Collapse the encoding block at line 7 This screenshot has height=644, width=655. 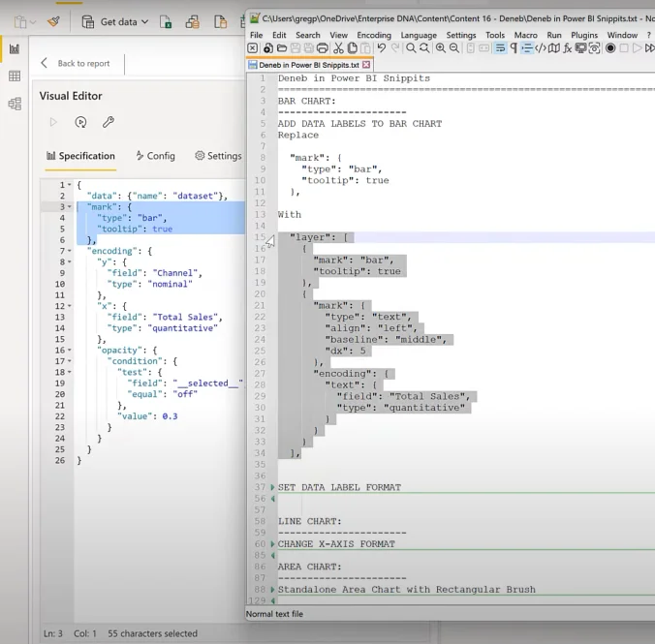click(x=70, y=251)
